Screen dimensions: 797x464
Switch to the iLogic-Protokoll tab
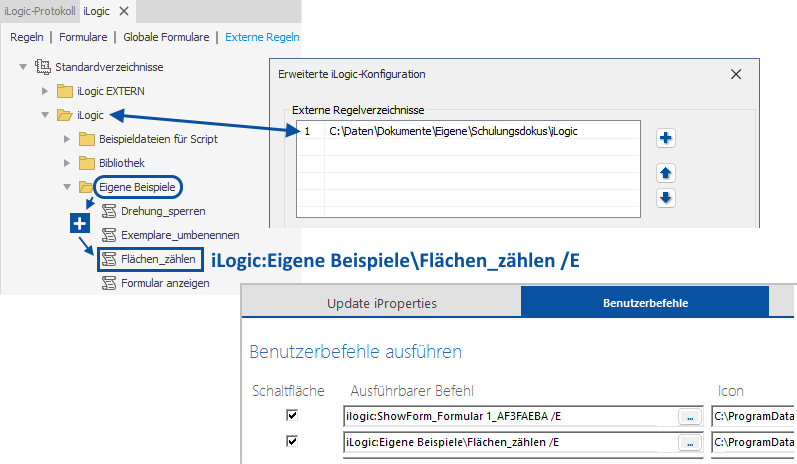38,11
